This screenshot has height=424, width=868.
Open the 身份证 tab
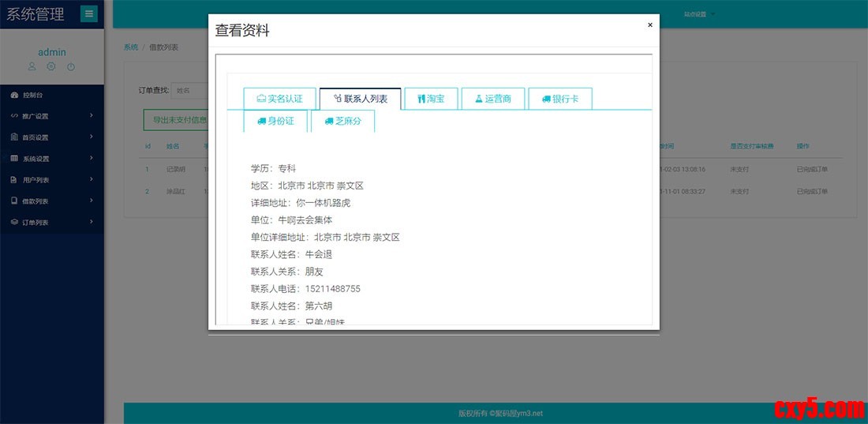[x=275, y=121]
